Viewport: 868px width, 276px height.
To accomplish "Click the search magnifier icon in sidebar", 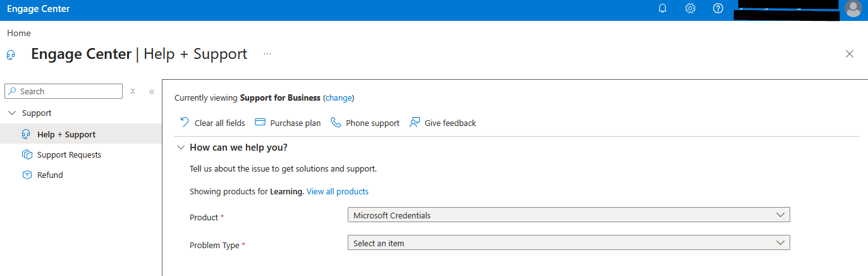I will [12, 91].
